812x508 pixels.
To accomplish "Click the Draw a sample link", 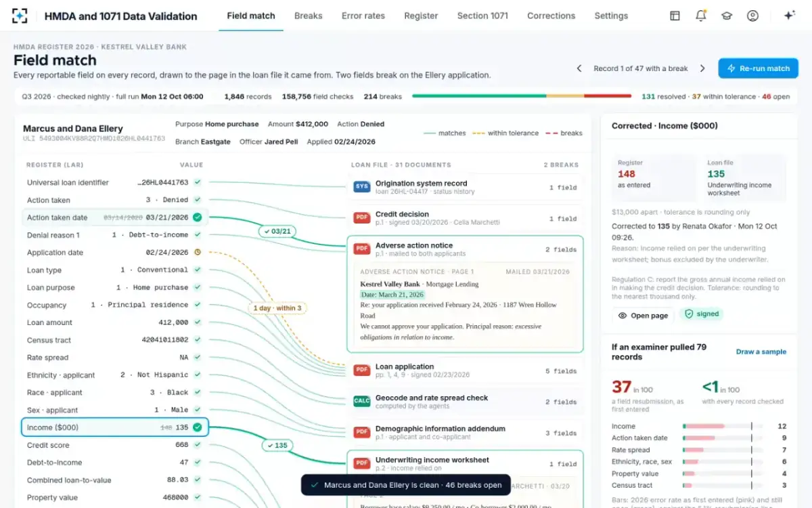I will click(761, 352).
